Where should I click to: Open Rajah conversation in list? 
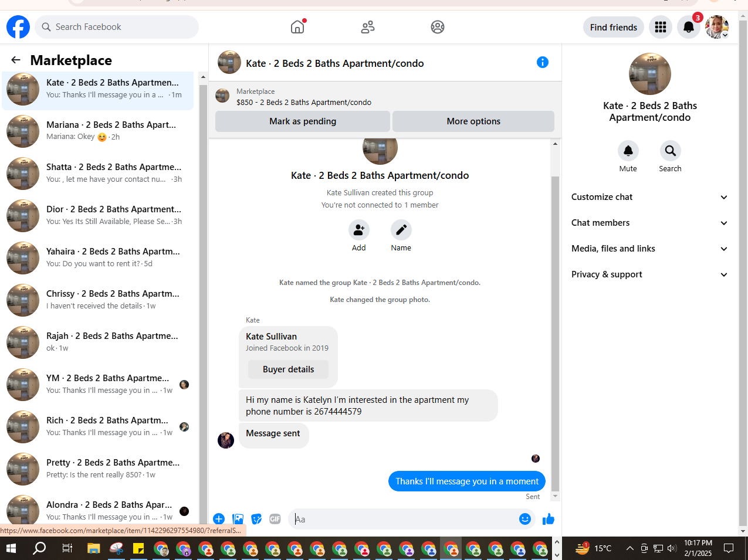[98, 341]
